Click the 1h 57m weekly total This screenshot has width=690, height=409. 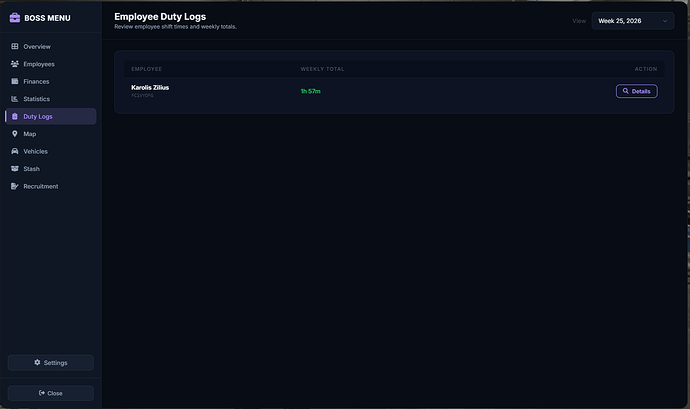pos(310,91)
